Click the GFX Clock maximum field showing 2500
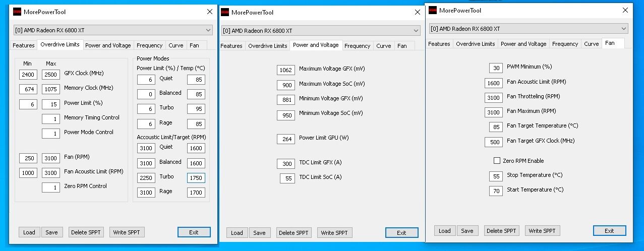Viewport: 644px width, 251px height. [51, 75]
